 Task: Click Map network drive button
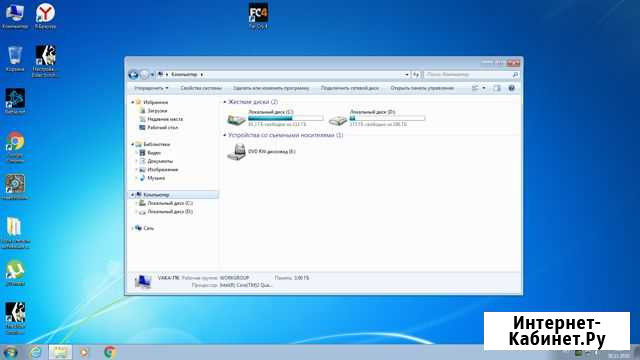[350, 88]
